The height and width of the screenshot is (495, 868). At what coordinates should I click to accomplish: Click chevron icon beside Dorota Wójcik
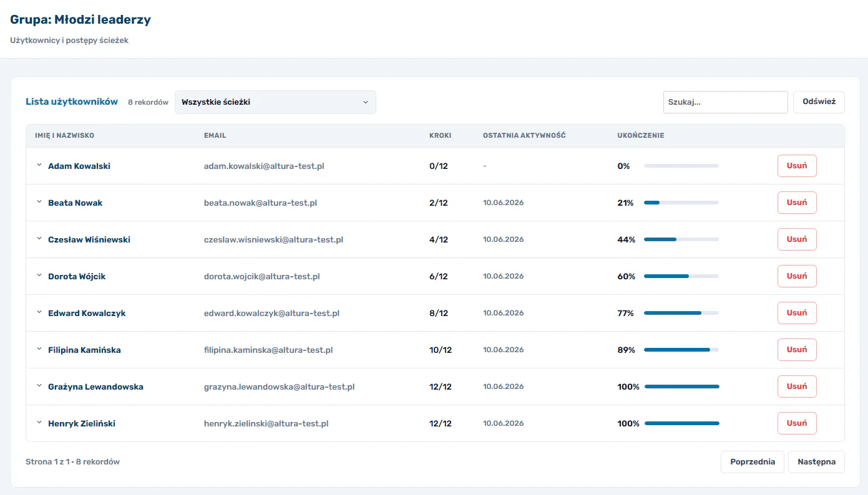(x=39, y=276)
